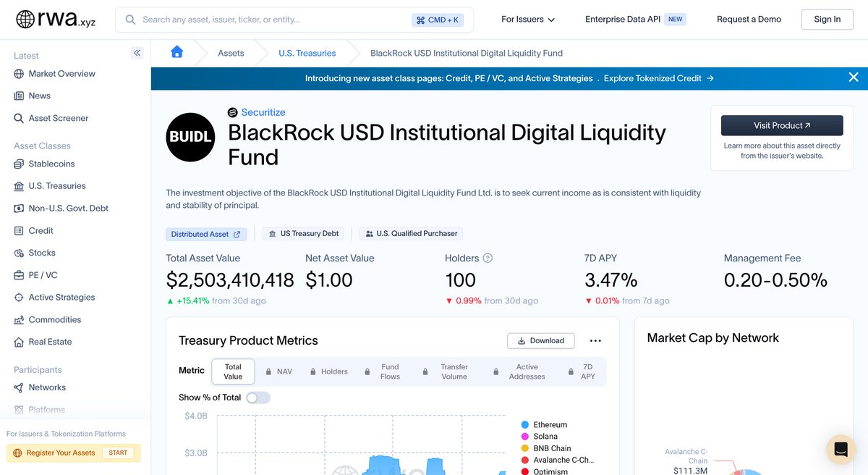
Task: Click the Visit Product button
Action: 782,125
